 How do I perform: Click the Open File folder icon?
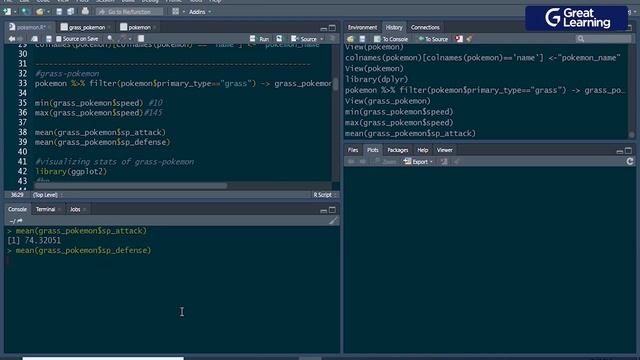(x=40, y=12)
